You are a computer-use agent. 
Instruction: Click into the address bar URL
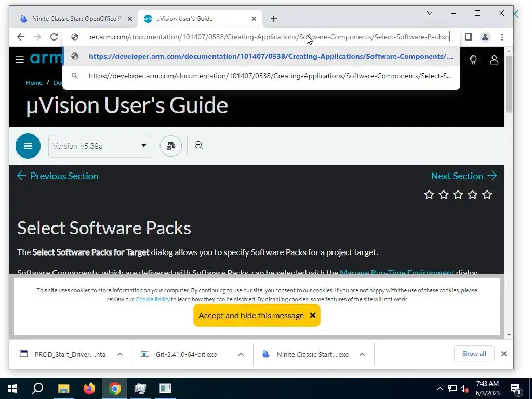pos(269,37)
